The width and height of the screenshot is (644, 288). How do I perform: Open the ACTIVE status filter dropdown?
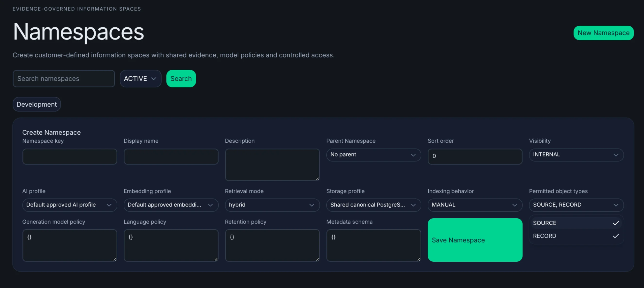tap(140, 78)
